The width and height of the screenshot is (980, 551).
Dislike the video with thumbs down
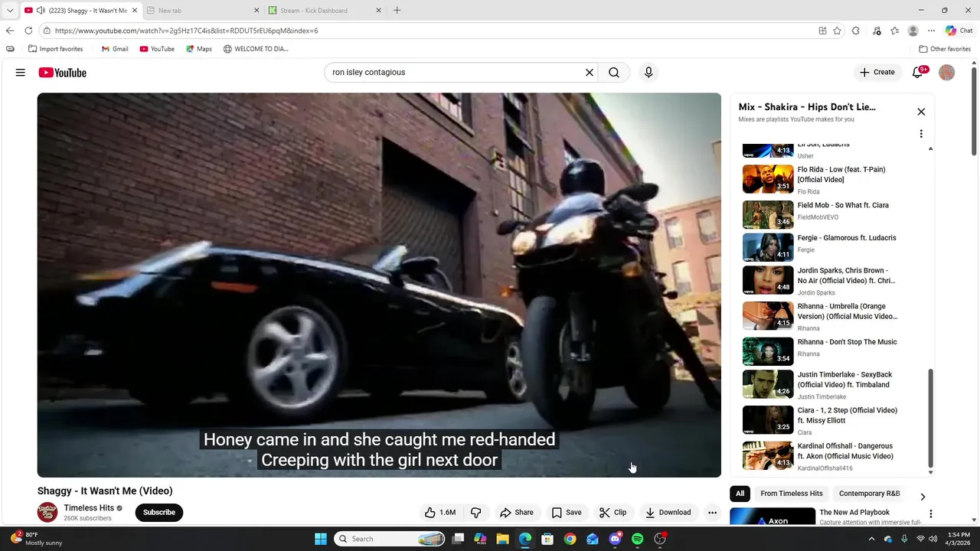point(475,513)
